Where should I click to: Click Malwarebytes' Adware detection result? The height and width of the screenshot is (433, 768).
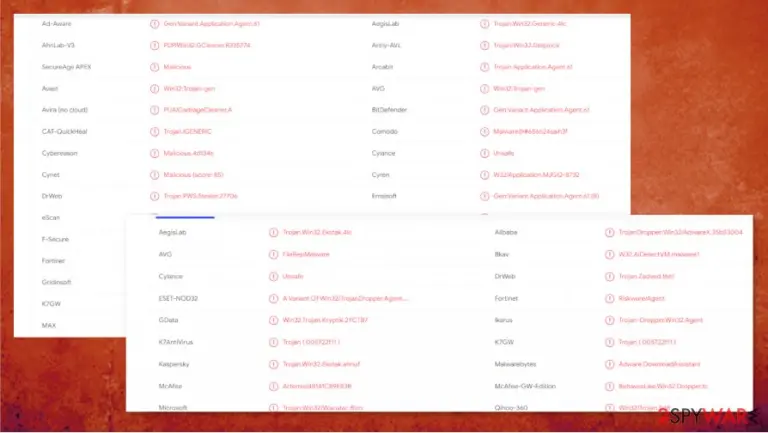coord(659,364)
